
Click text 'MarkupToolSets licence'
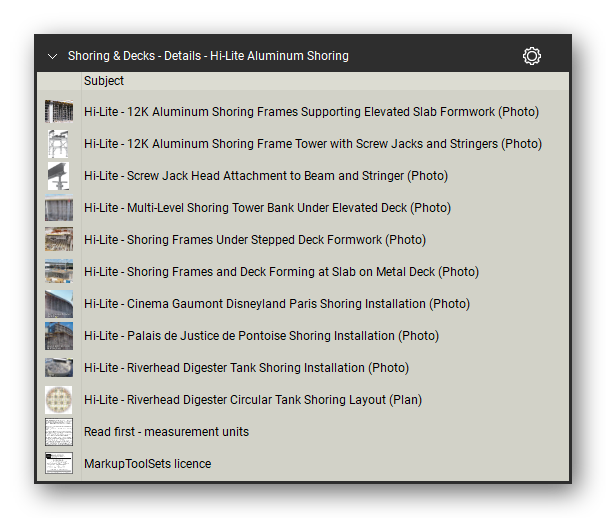coord(148,463)
